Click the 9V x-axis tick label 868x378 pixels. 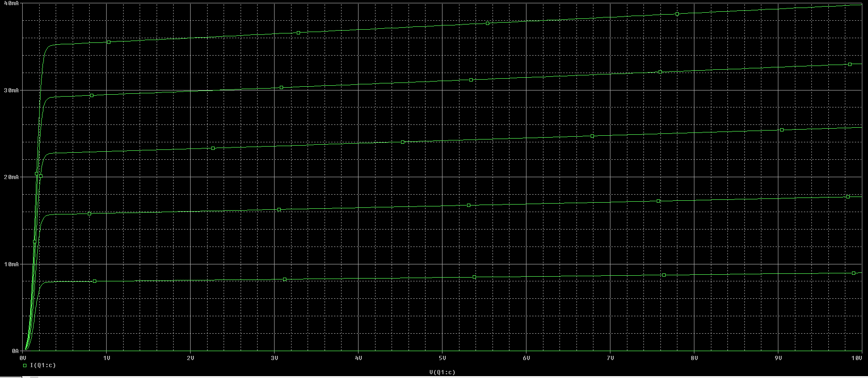point(778,358)
